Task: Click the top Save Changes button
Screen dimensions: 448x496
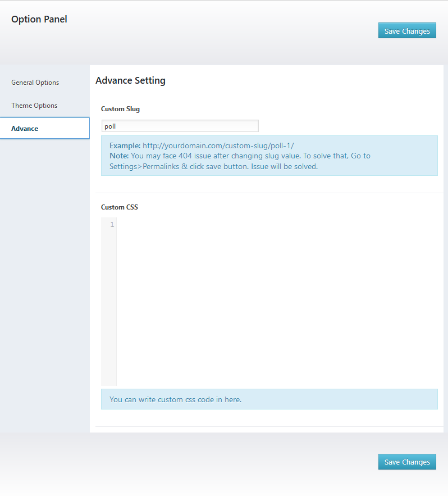Action: (x=407, y=31)
